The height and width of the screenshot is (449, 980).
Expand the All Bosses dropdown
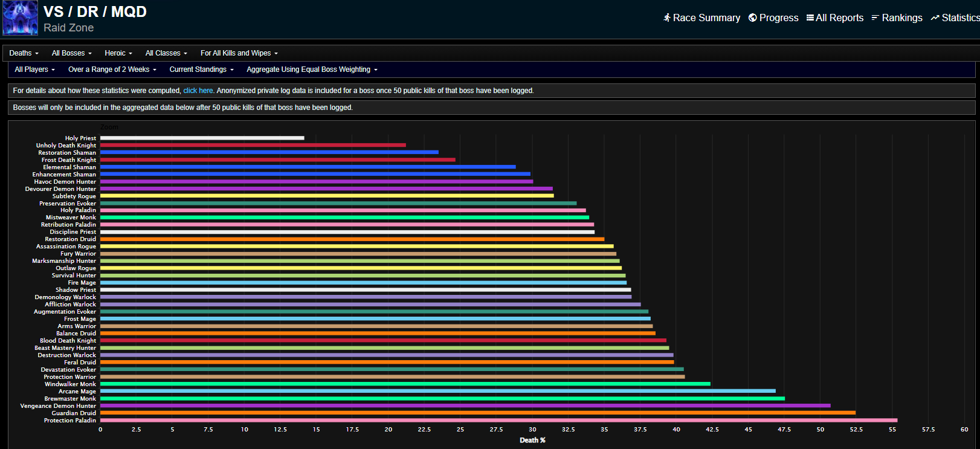click(71, 53)
